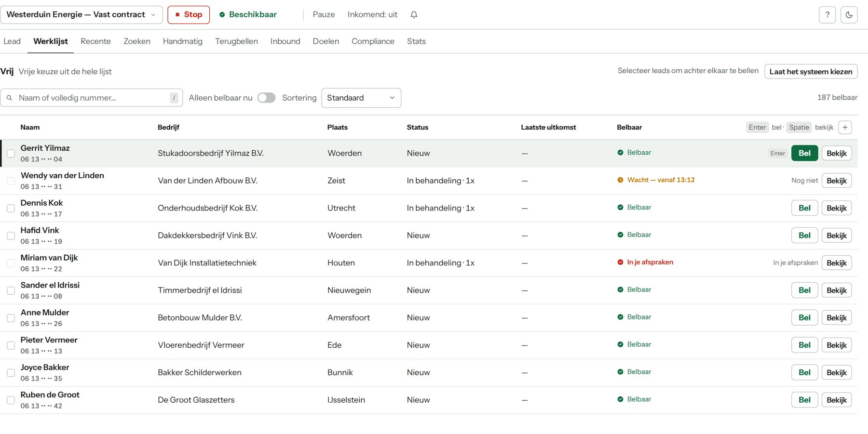
Task: Toggle 'Alleen belbaar nu' switch
Action: pos(266,98)
